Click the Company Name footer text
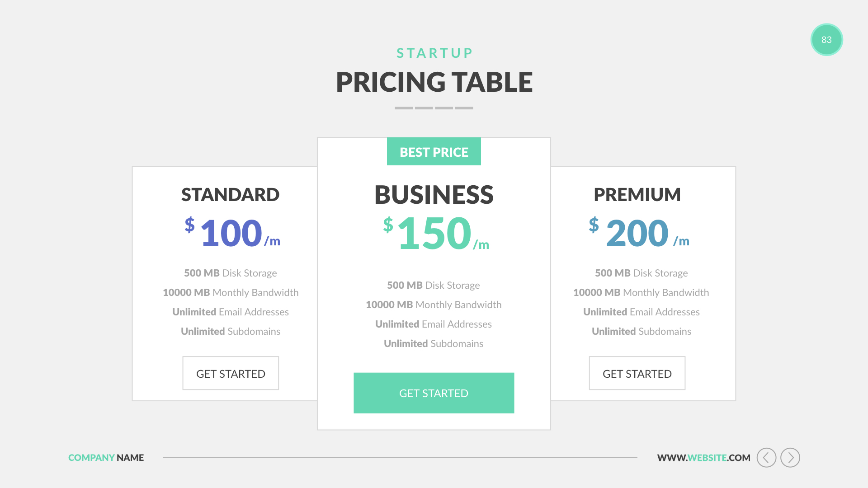The image size is (868, 488). [x=106, y=458]
